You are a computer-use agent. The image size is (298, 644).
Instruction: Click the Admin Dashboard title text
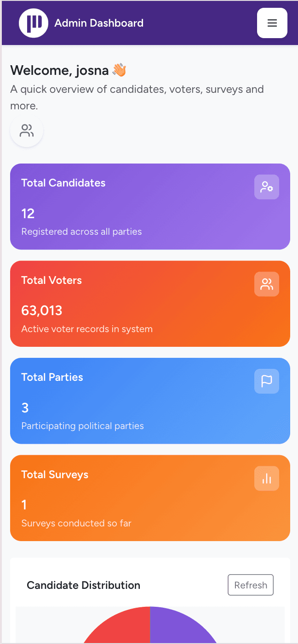point(99,23)
